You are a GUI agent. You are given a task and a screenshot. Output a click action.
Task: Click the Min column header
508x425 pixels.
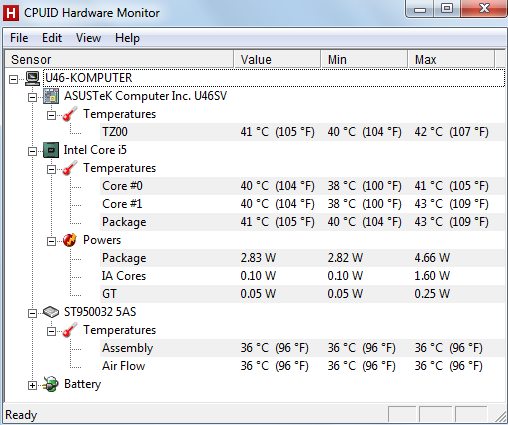click(364, 60)
